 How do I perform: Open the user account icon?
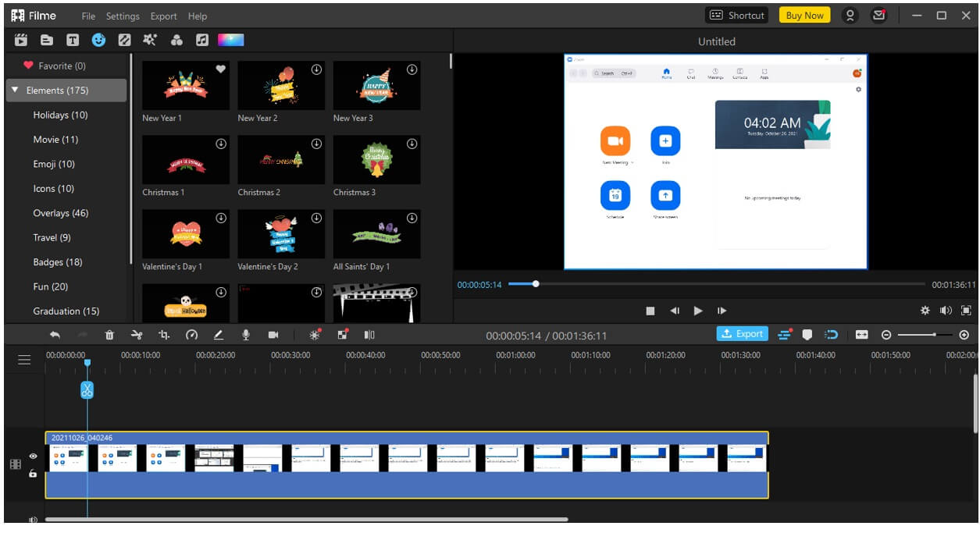[850, 15]
